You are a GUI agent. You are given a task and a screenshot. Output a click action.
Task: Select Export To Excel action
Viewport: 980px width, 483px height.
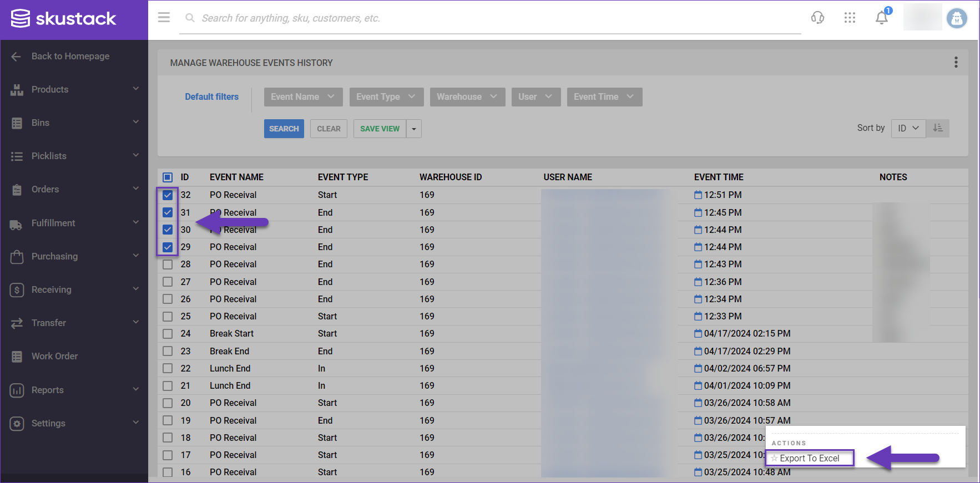[809, 458]
